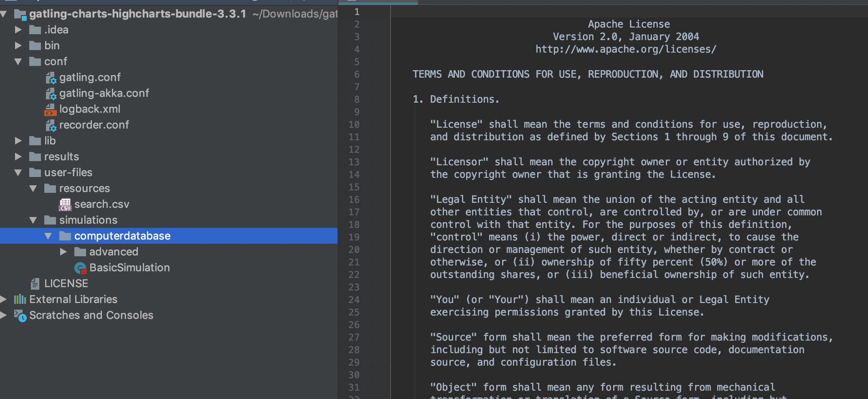
Task: Expand the lib folder arrow
Action: 18,141
